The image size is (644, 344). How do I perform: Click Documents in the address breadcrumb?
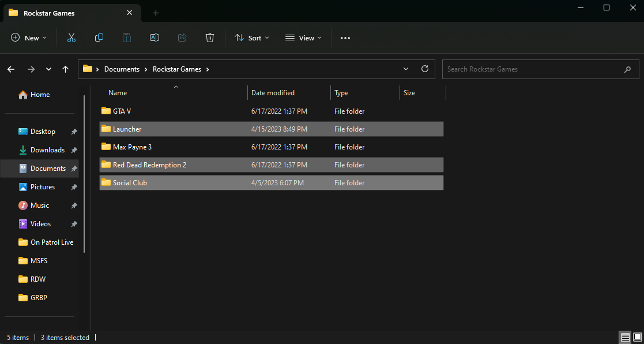coord(122,69)
